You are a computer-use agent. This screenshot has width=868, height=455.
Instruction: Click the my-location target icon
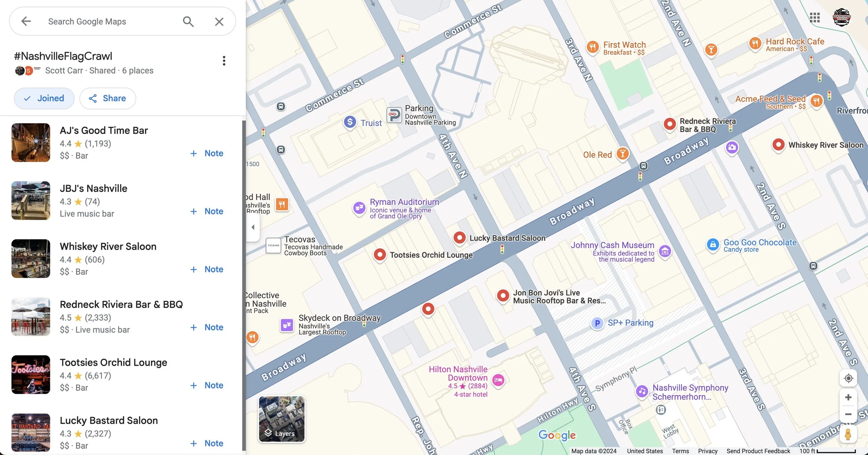click(x=848, y=378)
